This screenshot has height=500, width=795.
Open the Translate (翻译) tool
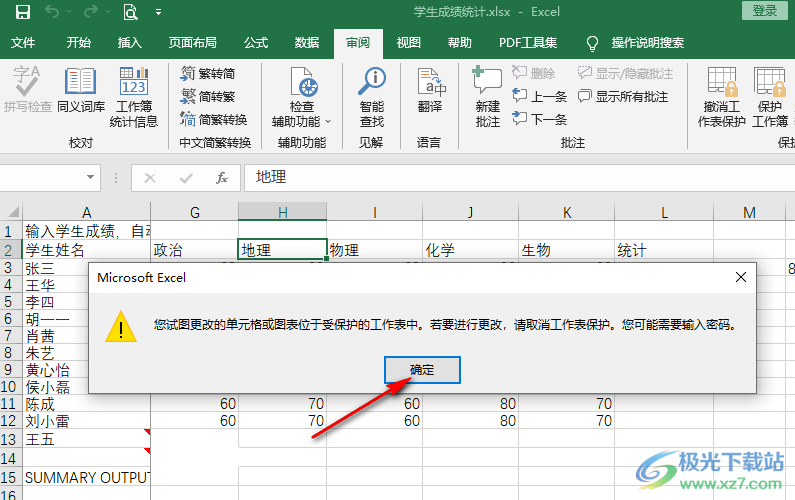430,92
